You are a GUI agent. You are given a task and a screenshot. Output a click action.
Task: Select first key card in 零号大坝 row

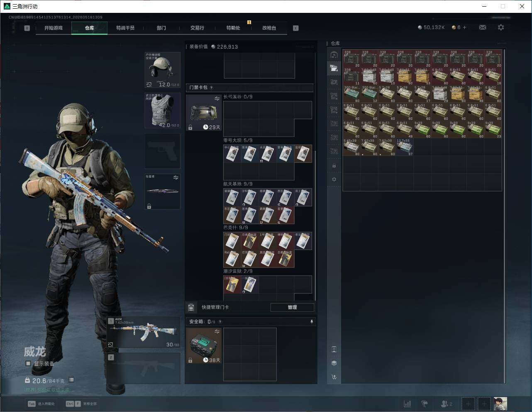click(232, 154)
